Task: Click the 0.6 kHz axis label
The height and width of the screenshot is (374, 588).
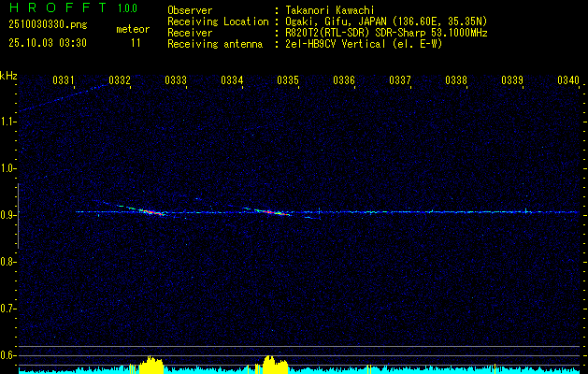Action: (x=7, y=355)
